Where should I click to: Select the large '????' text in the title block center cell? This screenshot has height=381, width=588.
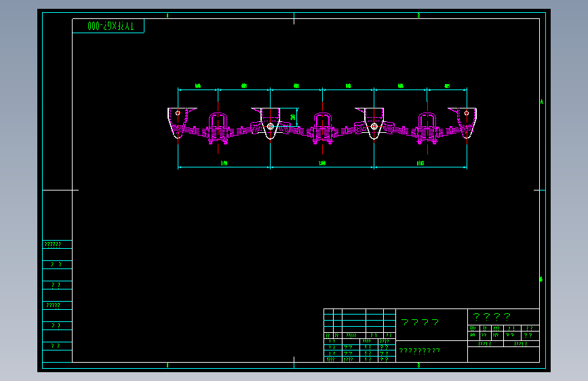(x=420, y=322)
